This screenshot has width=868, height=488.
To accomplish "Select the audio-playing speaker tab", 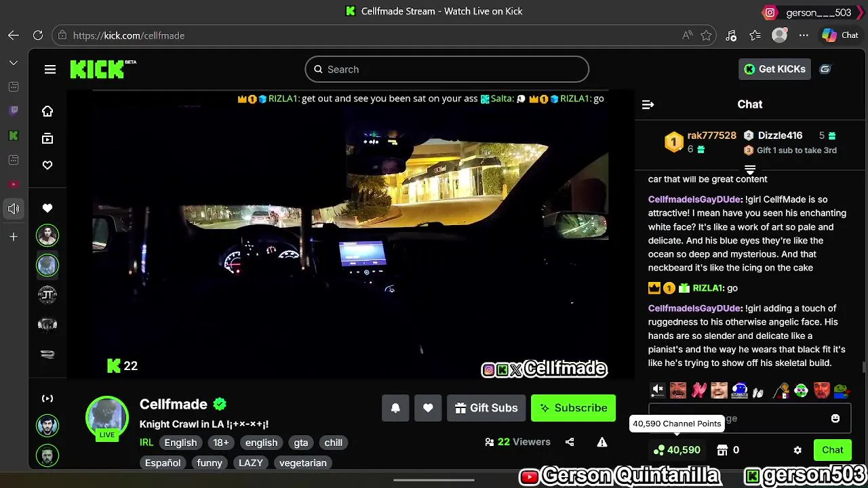I will [14, 209].
